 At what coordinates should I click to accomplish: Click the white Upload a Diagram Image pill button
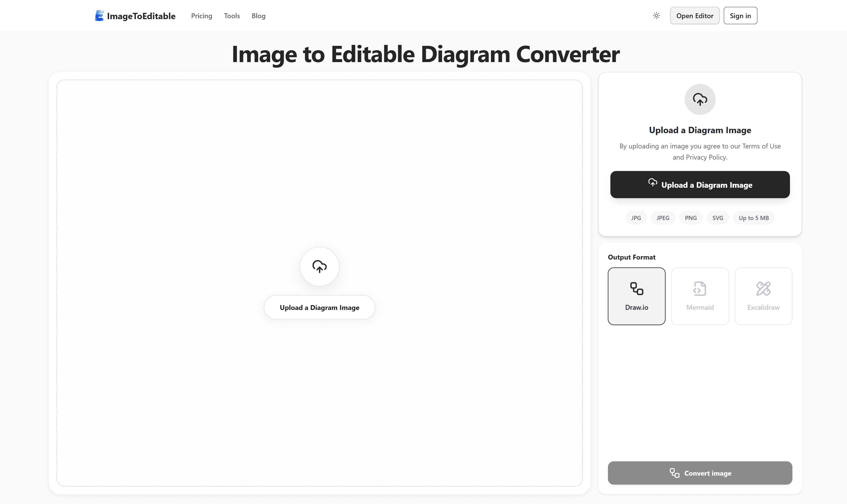pos(319,307)
